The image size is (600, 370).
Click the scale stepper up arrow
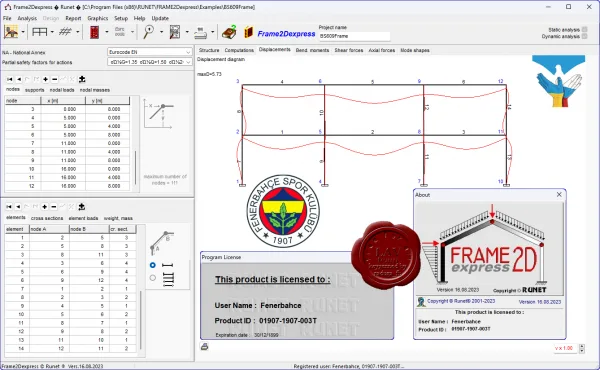(x=582, y=346)
